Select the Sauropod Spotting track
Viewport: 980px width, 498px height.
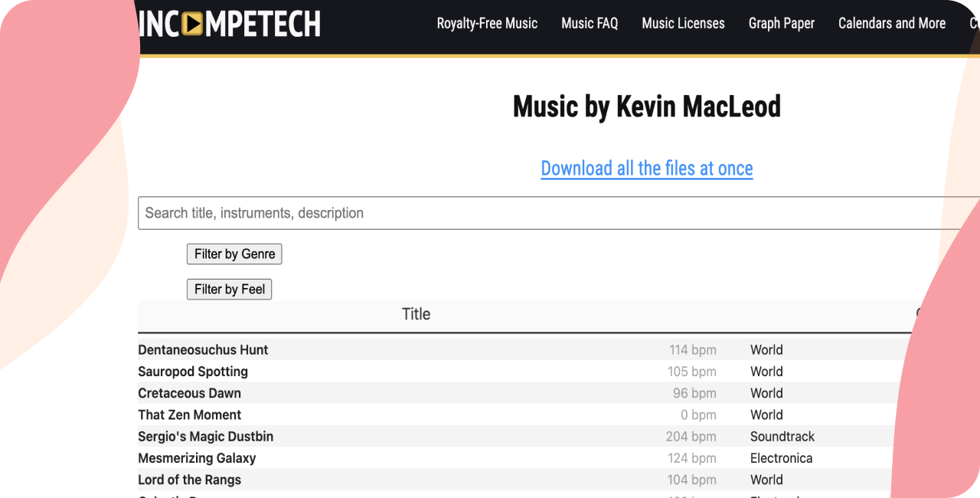pos(193,372)
